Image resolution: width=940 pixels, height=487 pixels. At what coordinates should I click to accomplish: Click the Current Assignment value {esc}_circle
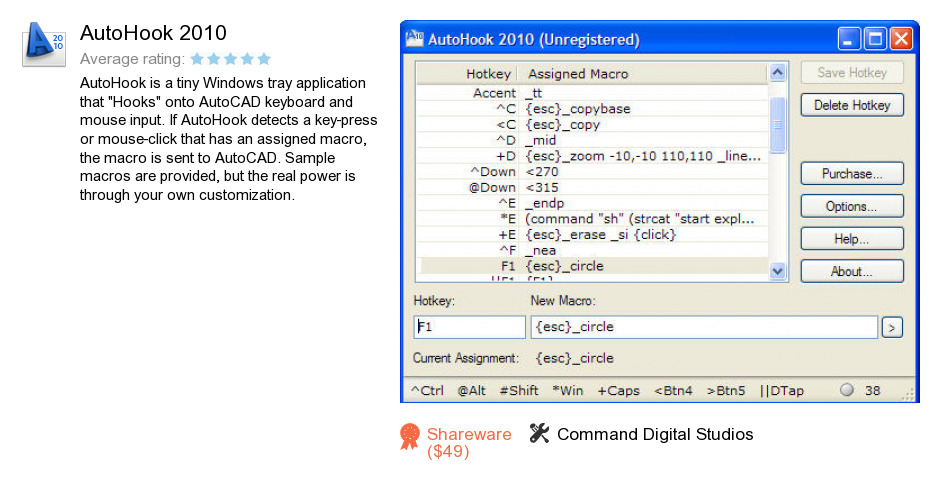[574, 358]
